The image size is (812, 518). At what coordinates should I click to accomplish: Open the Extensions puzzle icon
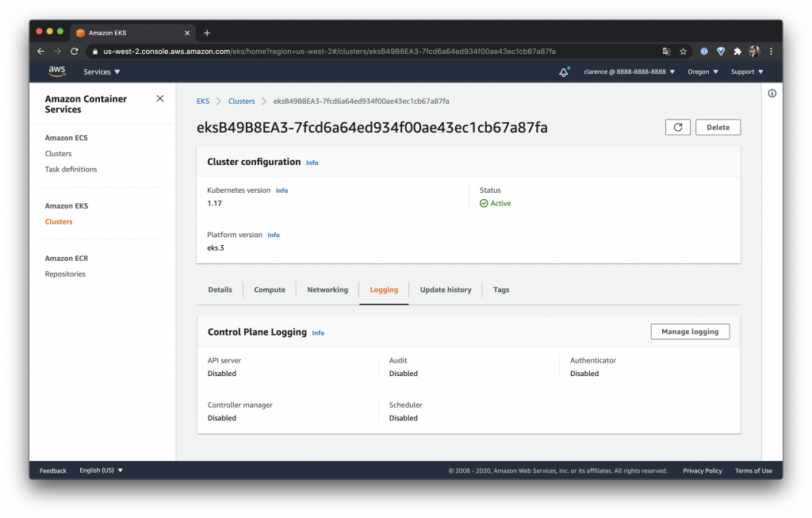[x=737, y=52]
